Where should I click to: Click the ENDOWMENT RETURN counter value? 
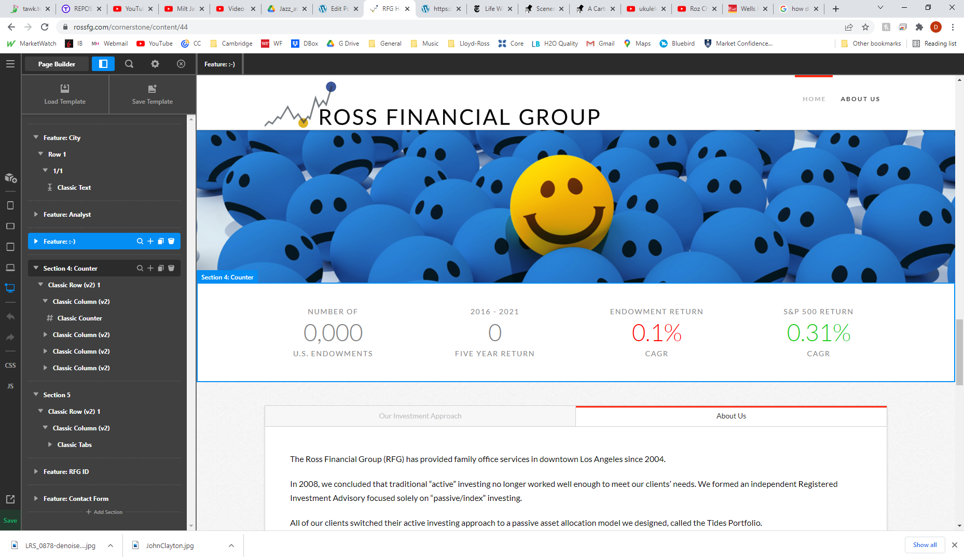pos(656,333)
